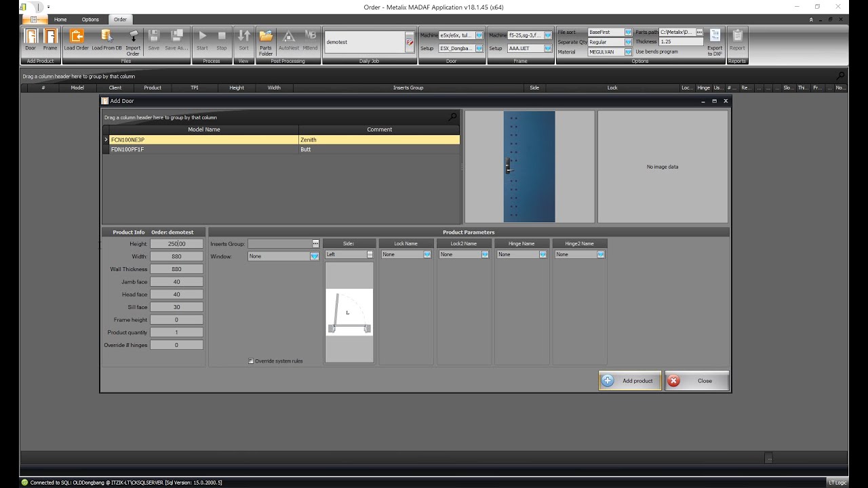Sort by the Model Name column header
This screenshot has width=868, height=488.
[x=204, y=129]
